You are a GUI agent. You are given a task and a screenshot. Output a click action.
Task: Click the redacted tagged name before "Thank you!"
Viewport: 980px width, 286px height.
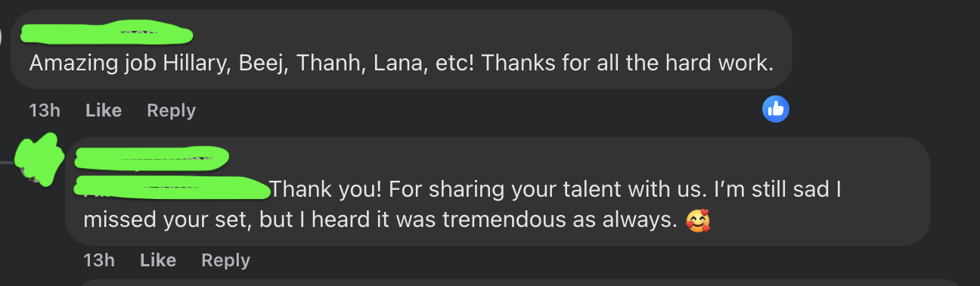[173, 187]
